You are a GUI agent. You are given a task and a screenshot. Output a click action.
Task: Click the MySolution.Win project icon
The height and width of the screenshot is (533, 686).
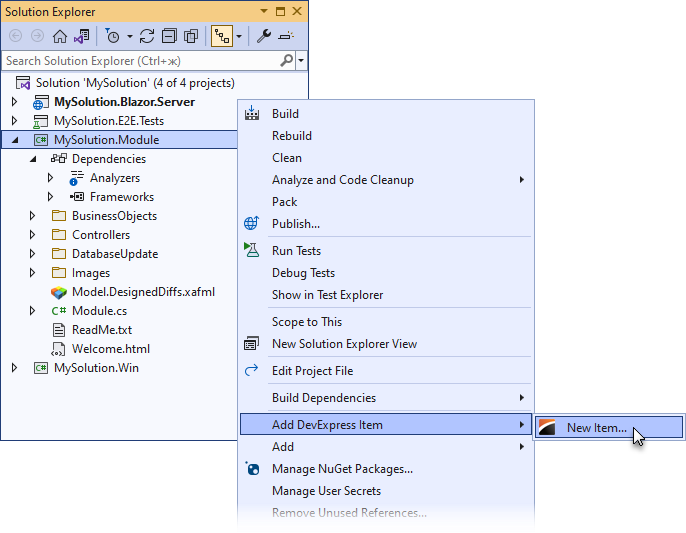coord(41,368)
